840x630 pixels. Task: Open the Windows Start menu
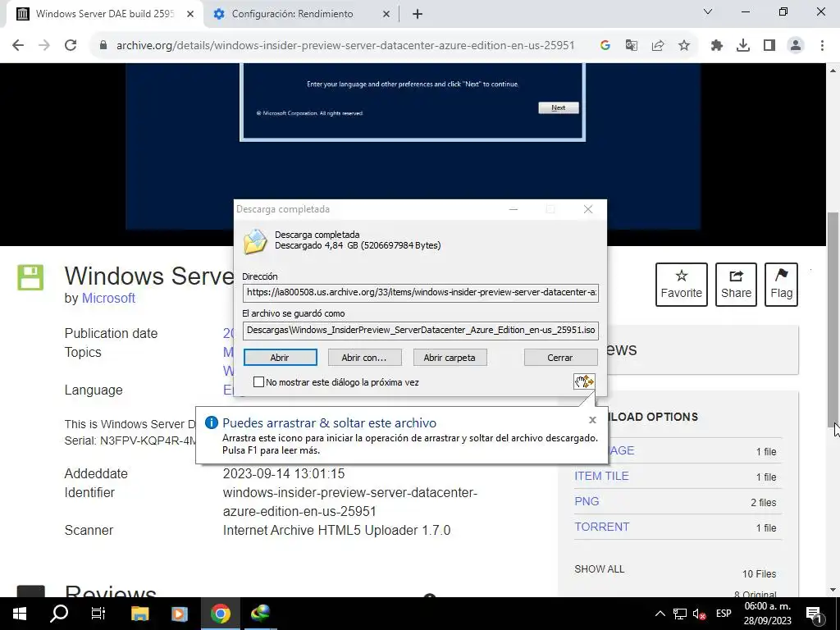[x=20, y=614]
